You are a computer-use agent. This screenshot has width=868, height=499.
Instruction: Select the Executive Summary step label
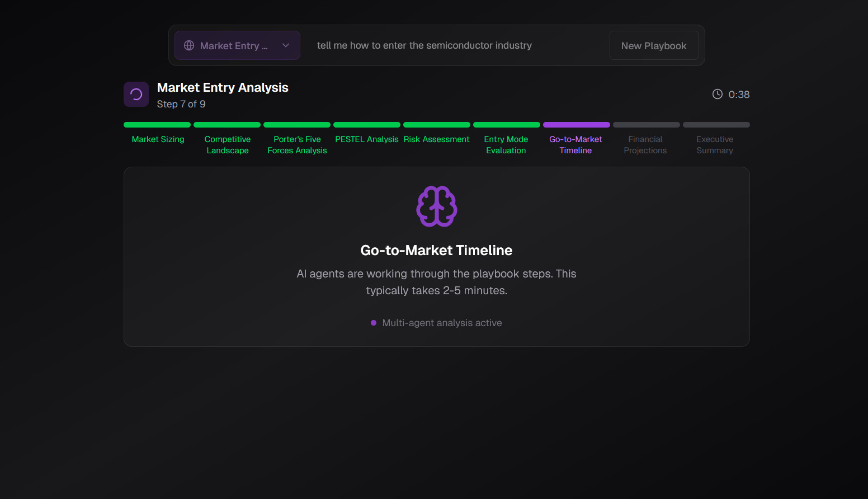point(715,144)
